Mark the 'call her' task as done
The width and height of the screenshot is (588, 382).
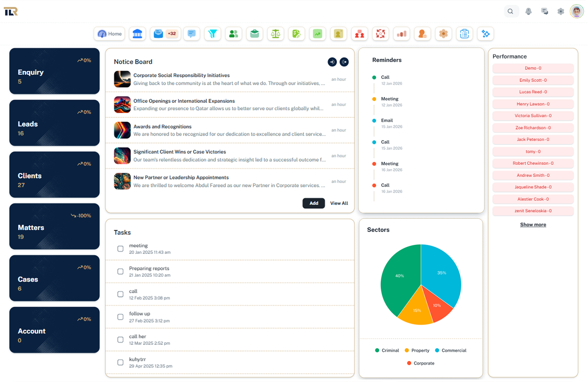(x=120, y=340)
